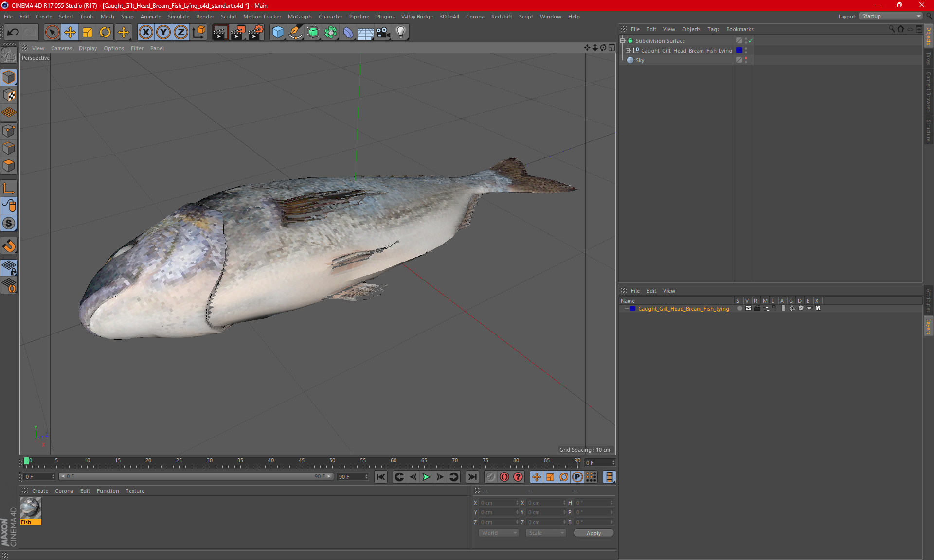Open the Render menu

click(205, 17)
